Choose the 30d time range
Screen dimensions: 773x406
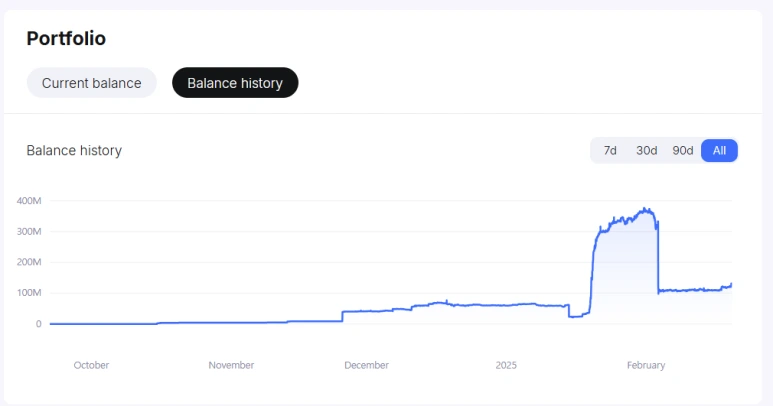(x=647, y=150)
